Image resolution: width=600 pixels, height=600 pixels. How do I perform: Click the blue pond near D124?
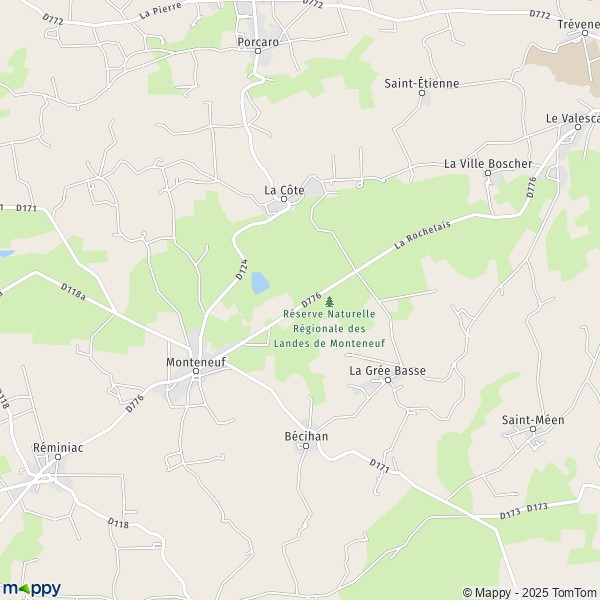(260, 283)
